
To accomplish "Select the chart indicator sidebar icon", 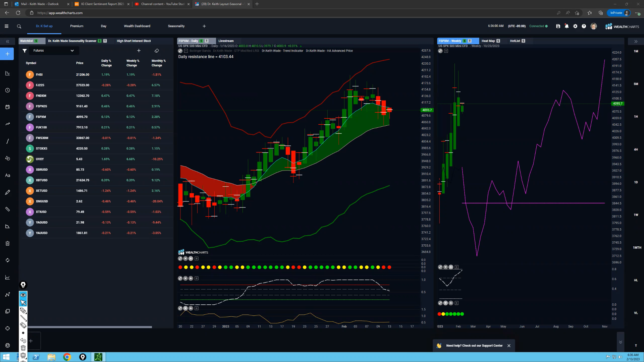I will [x=7, y=73].
